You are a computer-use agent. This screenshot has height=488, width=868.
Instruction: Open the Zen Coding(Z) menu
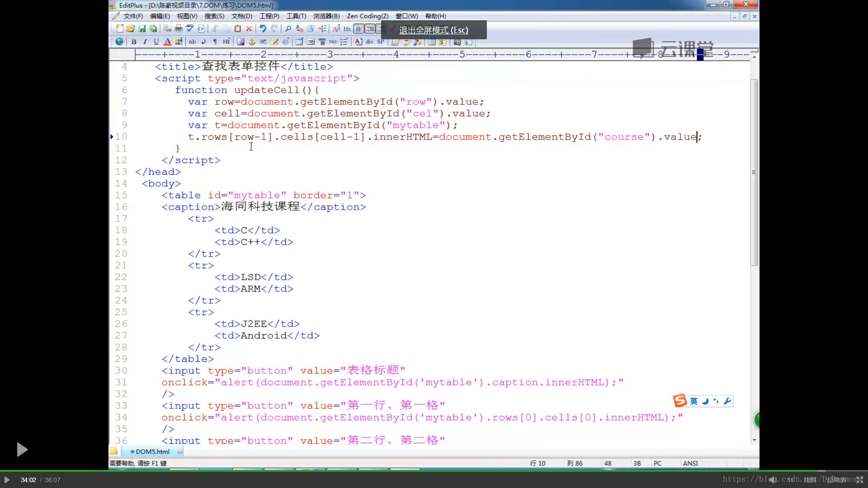coord(368,16)
